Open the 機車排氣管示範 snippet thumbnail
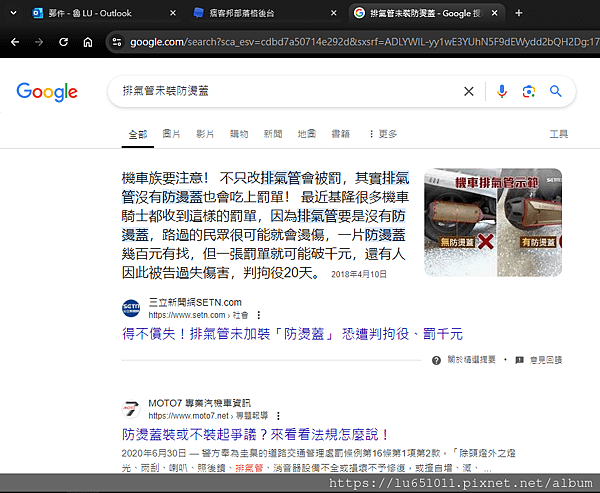Image resolution: width=600 pixels, height=493 pixels. click(493, 222)
